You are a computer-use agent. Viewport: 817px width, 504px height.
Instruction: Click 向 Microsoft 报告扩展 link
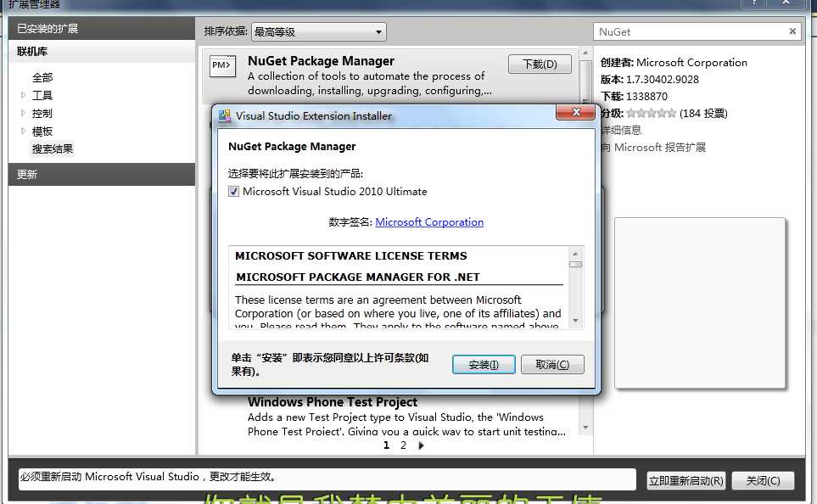coord(653,147)
